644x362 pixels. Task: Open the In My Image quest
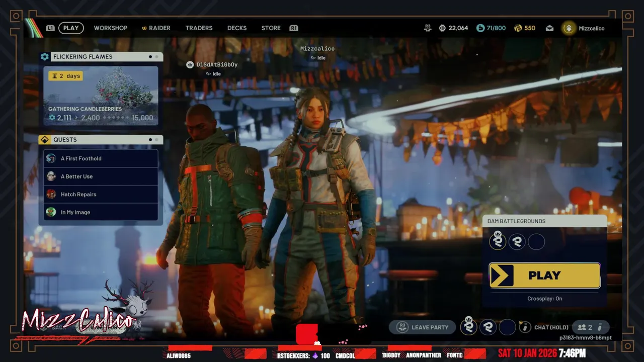101,212
